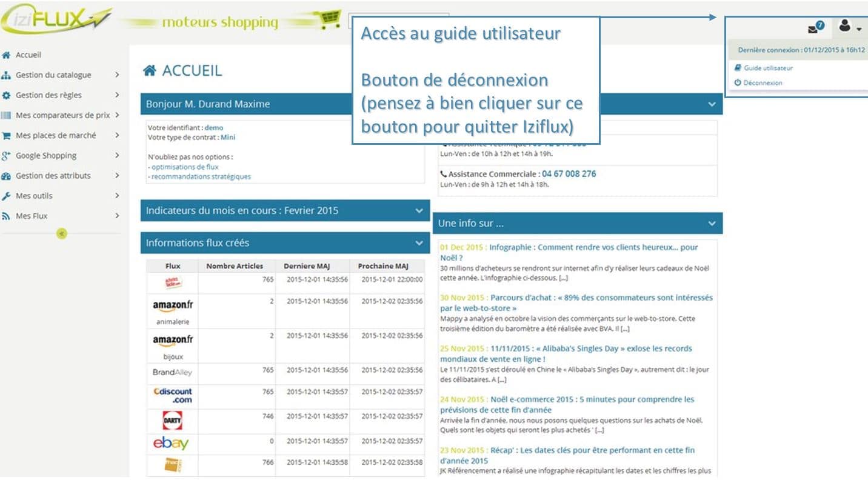
Task: Open Mes outils menu item
Action: [x=34, y=196]
